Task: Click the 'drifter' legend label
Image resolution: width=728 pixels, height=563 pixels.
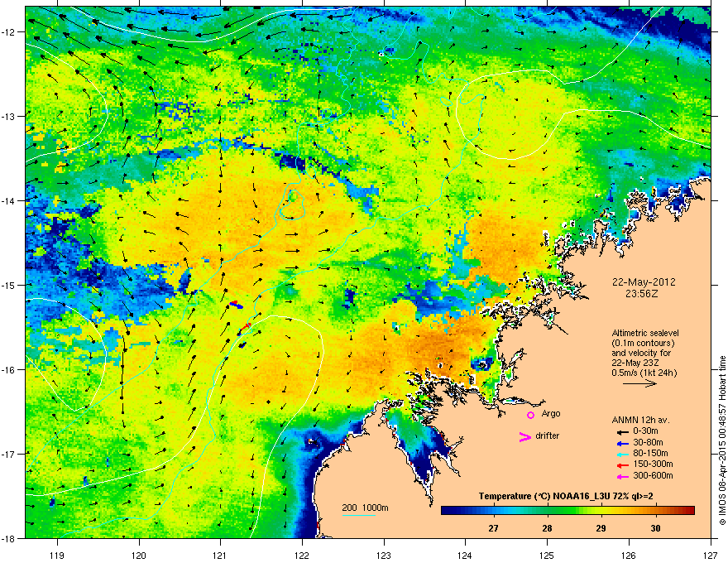Action: coord(548,435)
